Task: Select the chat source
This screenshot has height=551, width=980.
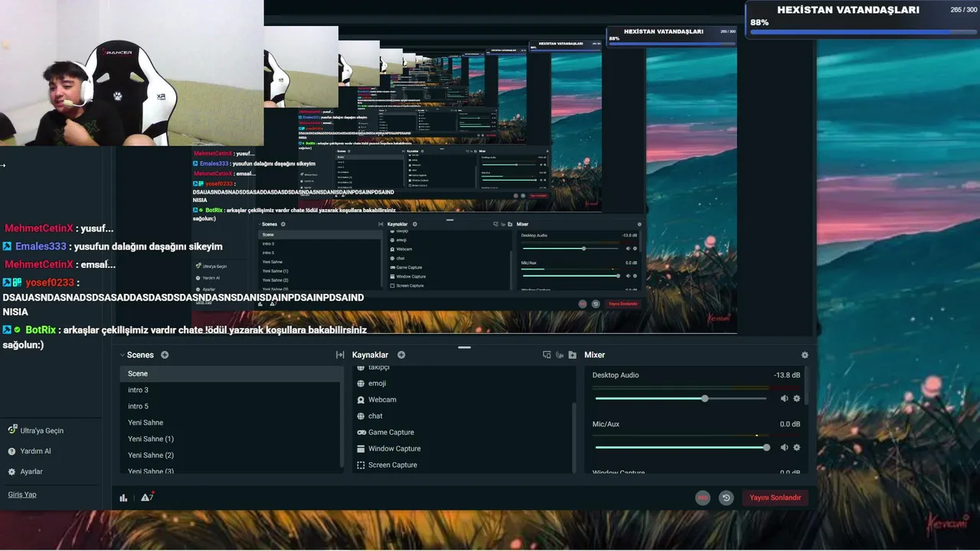Action: pyautogui.click(x=462, y=416)
